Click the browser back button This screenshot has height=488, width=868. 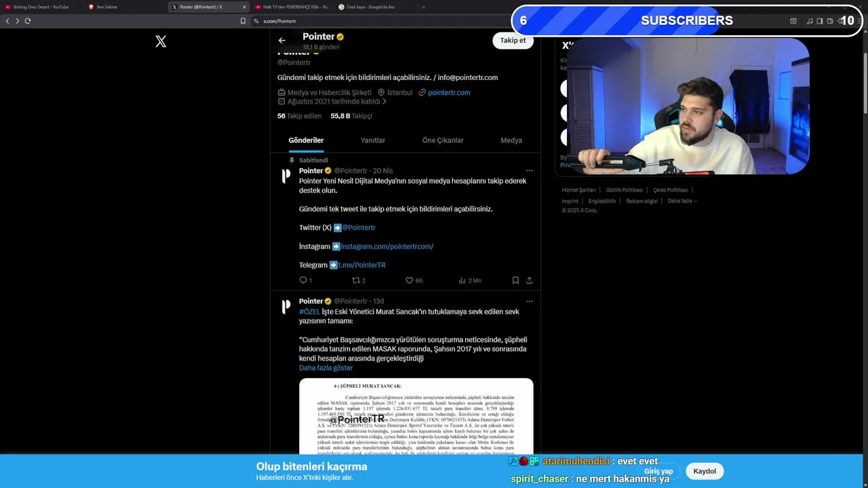[7, 21]
